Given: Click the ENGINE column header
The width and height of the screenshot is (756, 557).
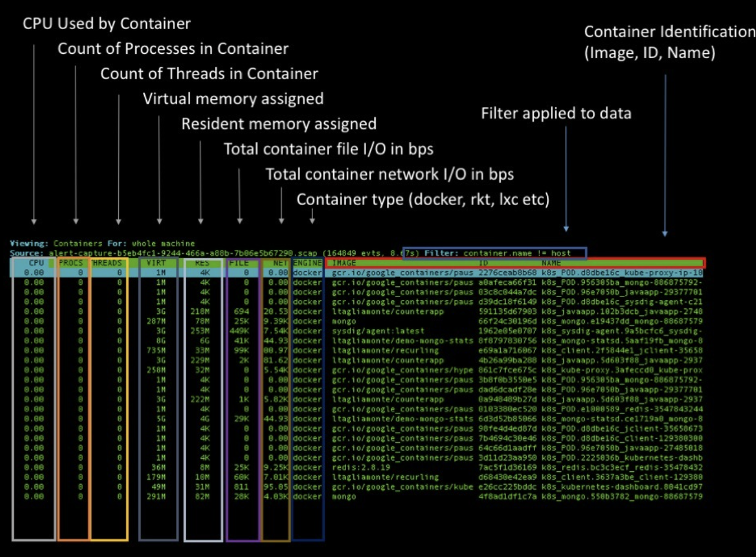Looking at the screenshot, I should pos(307,263).
